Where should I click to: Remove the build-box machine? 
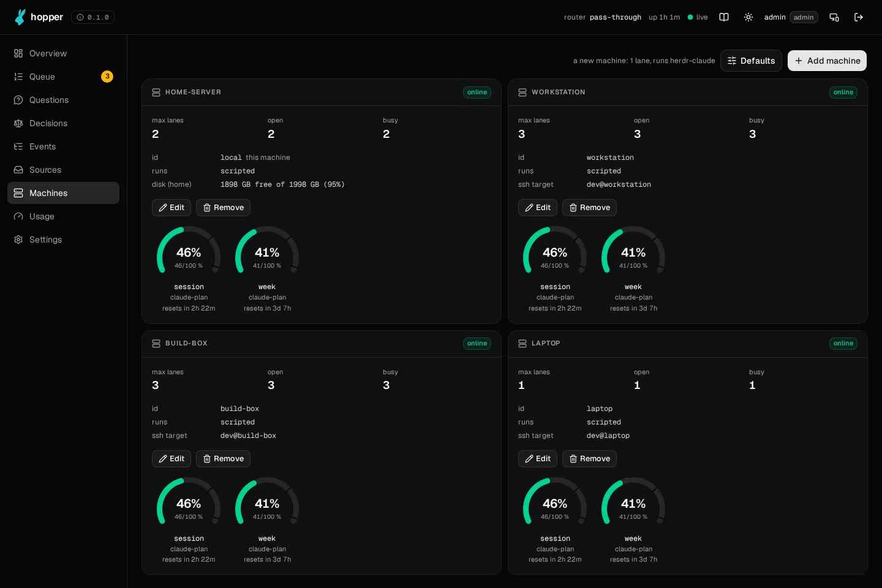[x=223, y=459]
